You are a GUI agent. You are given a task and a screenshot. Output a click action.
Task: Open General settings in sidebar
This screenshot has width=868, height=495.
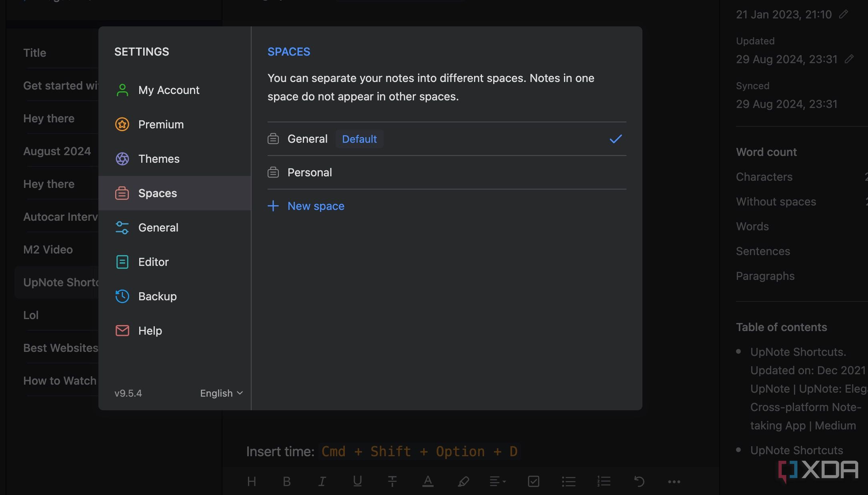(175, 228)
